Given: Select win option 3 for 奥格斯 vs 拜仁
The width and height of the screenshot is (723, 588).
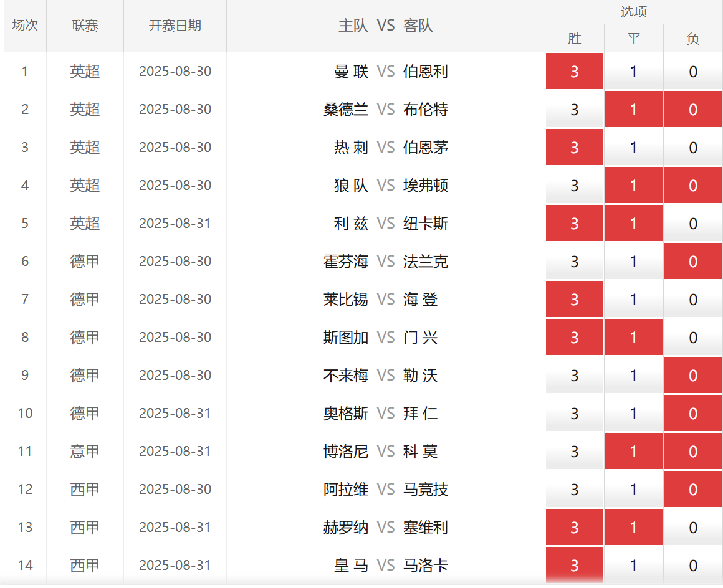Looking at the screenshot, I should tap(575, 414).
